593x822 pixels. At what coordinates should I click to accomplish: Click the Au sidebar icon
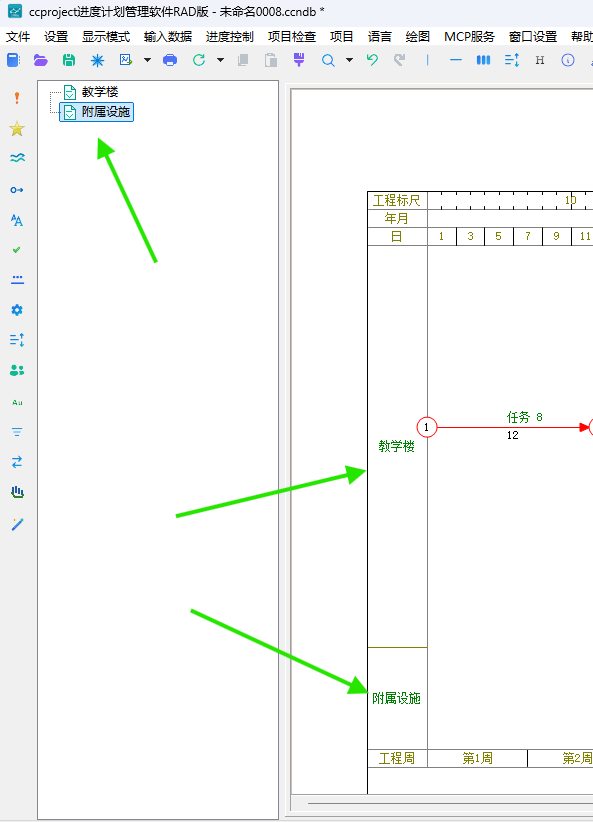pos(17,403)
